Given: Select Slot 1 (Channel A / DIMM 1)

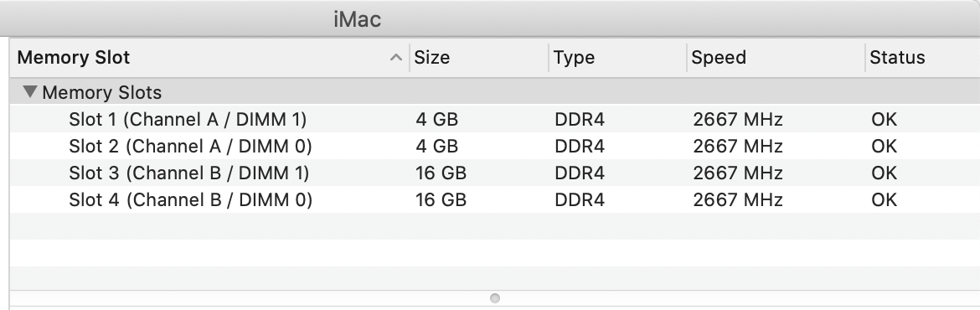Looking at the screenshot, I should point(495,119).
